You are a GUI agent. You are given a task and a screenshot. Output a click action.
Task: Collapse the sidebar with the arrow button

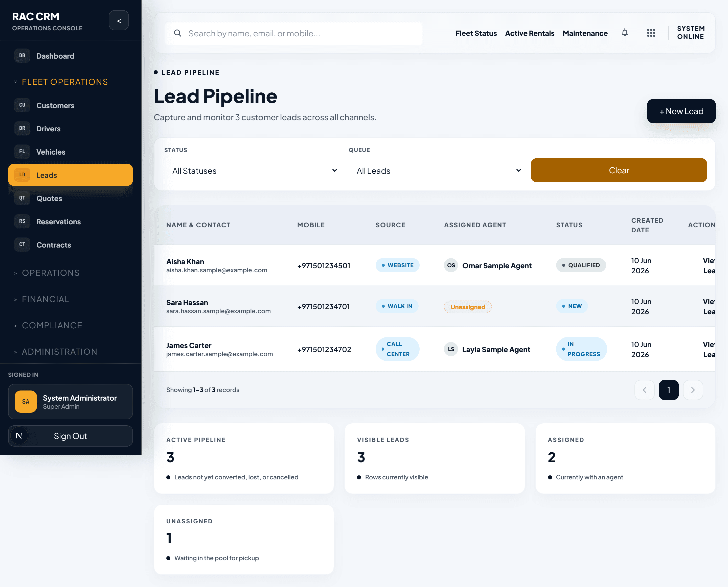119,21
